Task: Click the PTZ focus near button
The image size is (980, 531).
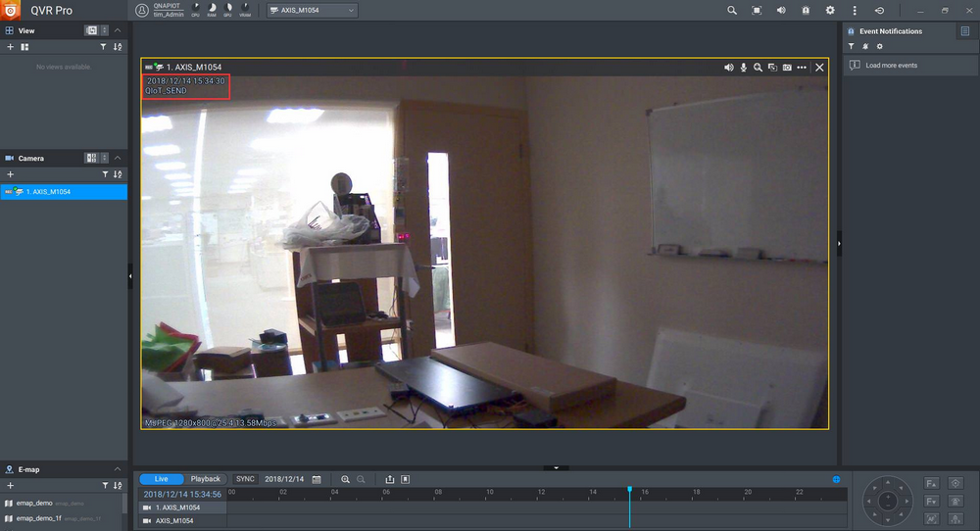Action: point(931,484)
